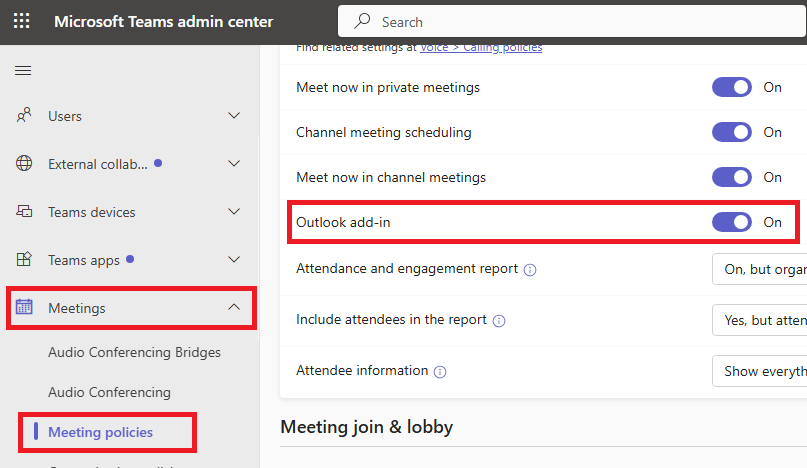This screenshot has width=807, height=468.
Task: Click the External collaboration globe icon
Action: click(x=24, y=163)
